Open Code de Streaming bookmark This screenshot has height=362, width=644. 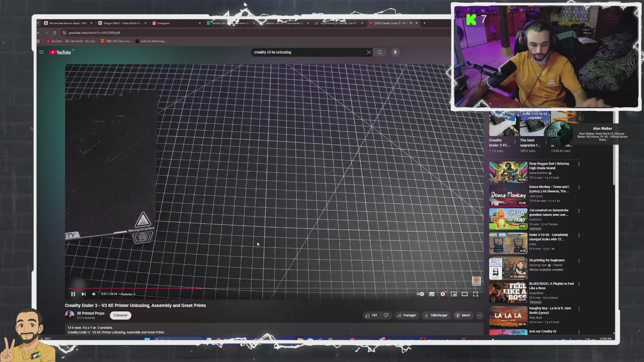pyautogui.click(x=151, y=41)
